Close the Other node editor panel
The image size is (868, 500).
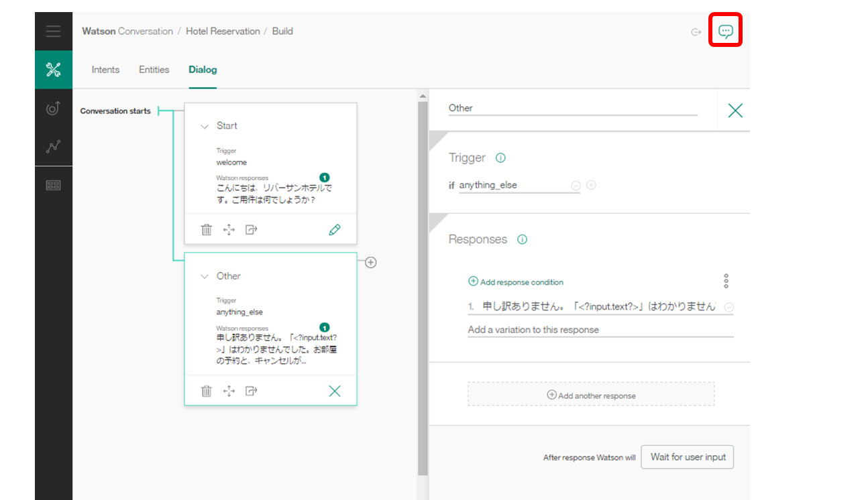735,111
